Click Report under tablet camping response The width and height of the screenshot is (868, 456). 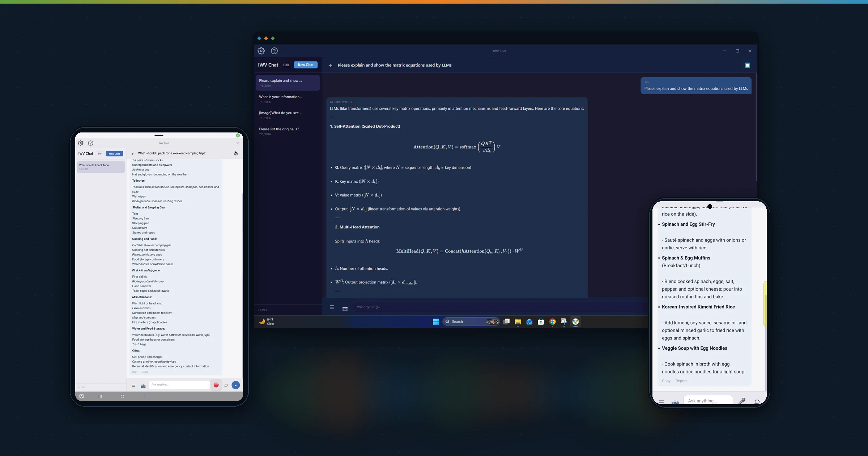144,372
